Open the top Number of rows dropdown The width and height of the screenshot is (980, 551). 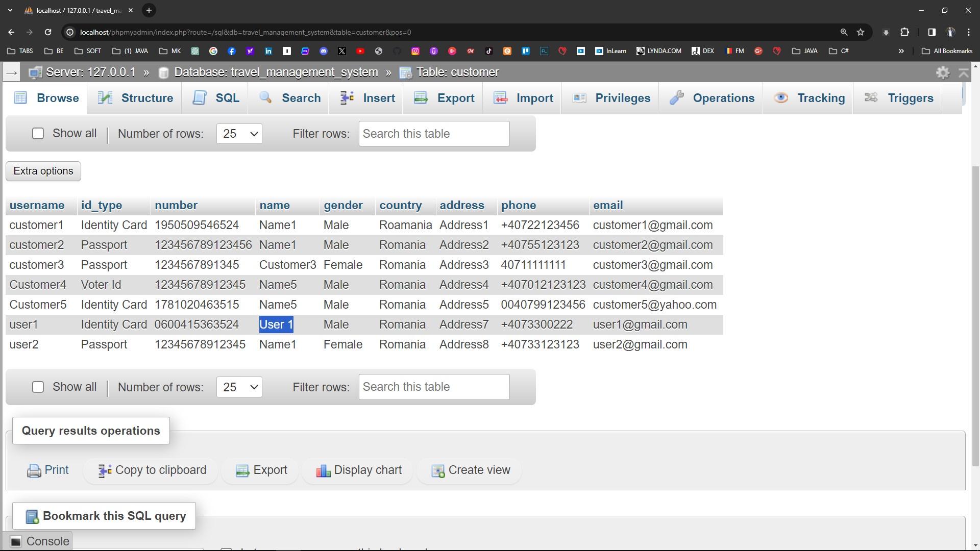point(239,134)
